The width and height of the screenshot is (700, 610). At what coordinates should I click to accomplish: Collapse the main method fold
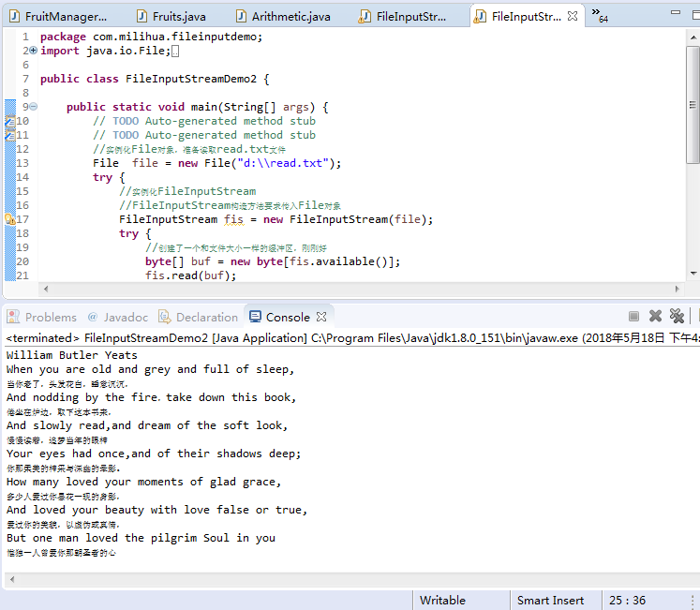[34, 107]
